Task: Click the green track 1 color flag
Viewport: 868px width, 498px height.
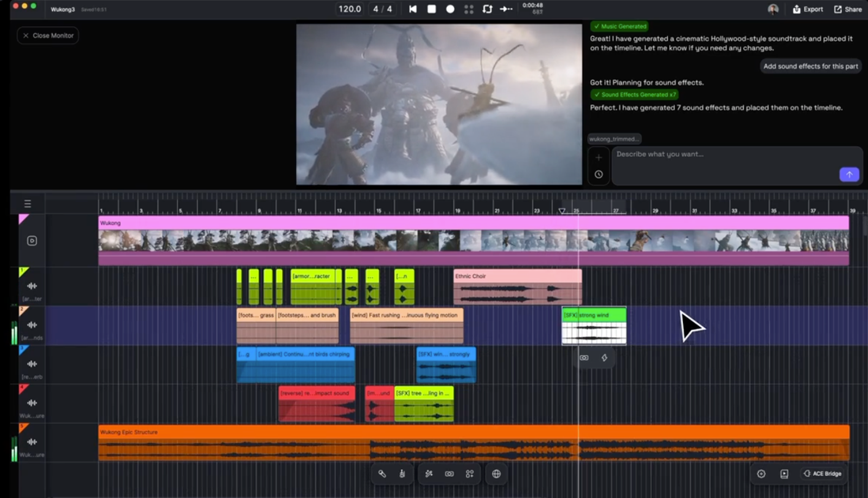Action: 23,271
